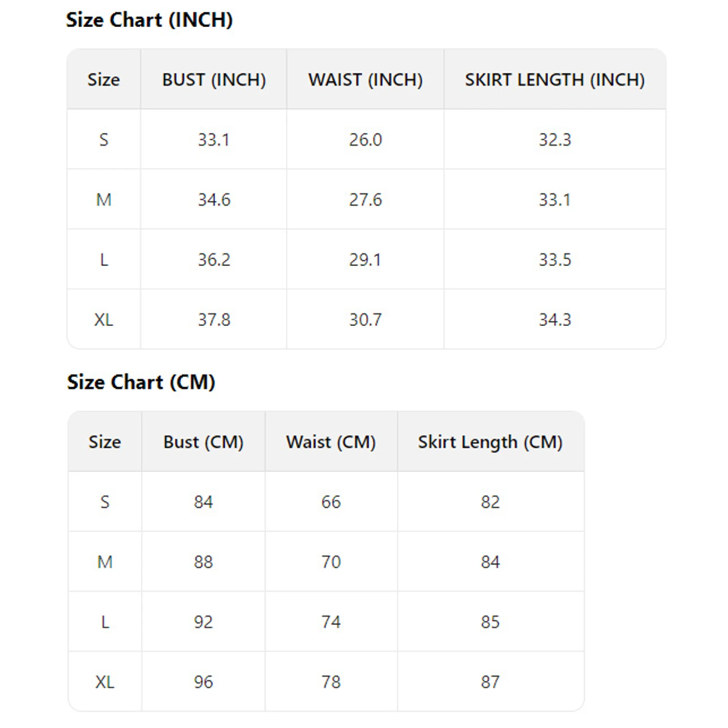Click the Waist (CM) column header
The image size is (728, 728).
tap(331, 442)
